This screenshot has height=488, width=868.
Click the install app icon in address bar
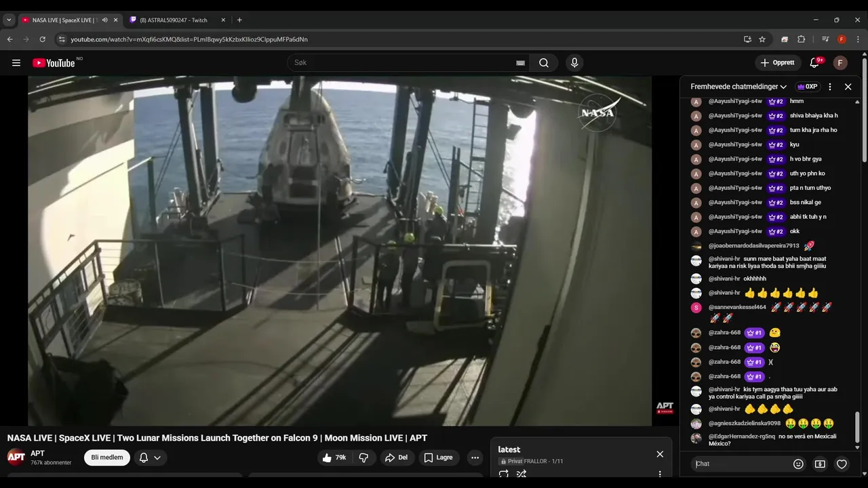pos(747,39)
